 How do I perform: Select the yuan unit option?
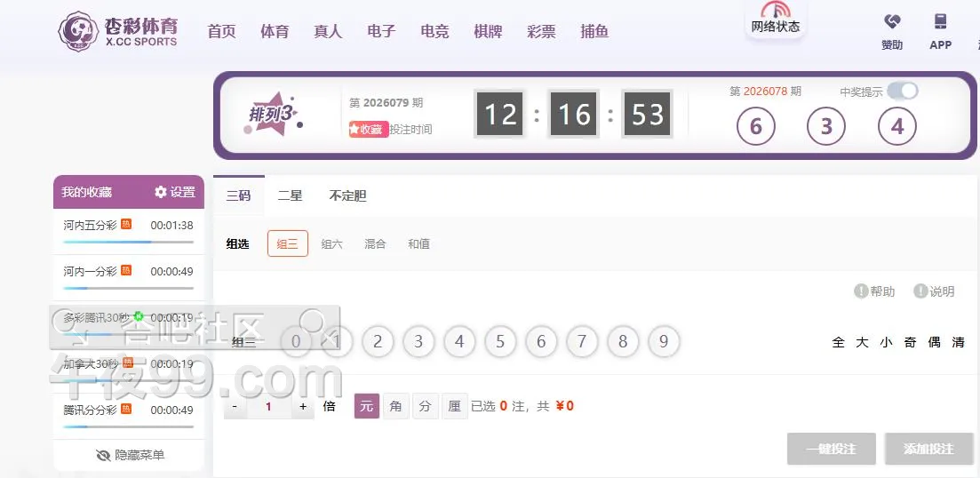tap(366, 407)
